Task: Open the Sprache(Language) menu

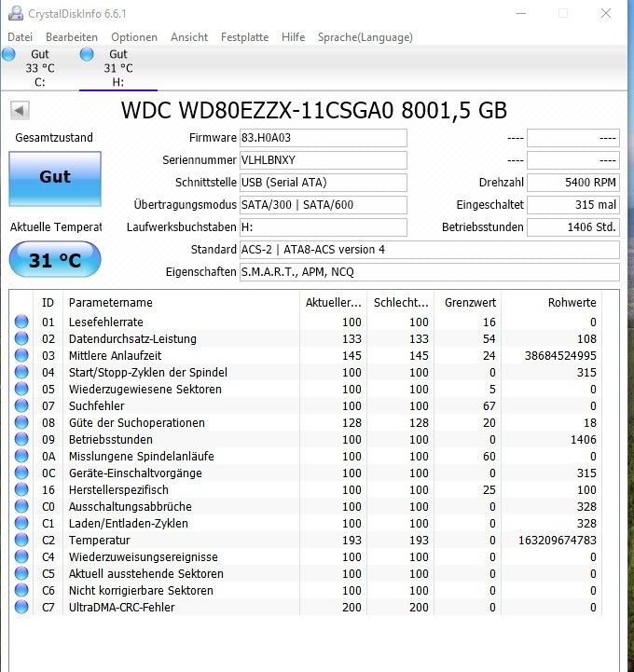Action: pyautogui.click(x=365, y=37)
